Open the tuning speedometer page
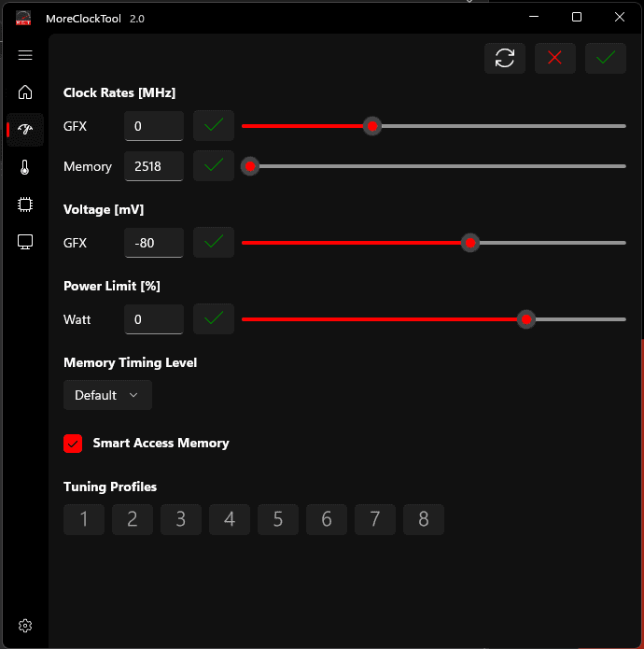 25,130
